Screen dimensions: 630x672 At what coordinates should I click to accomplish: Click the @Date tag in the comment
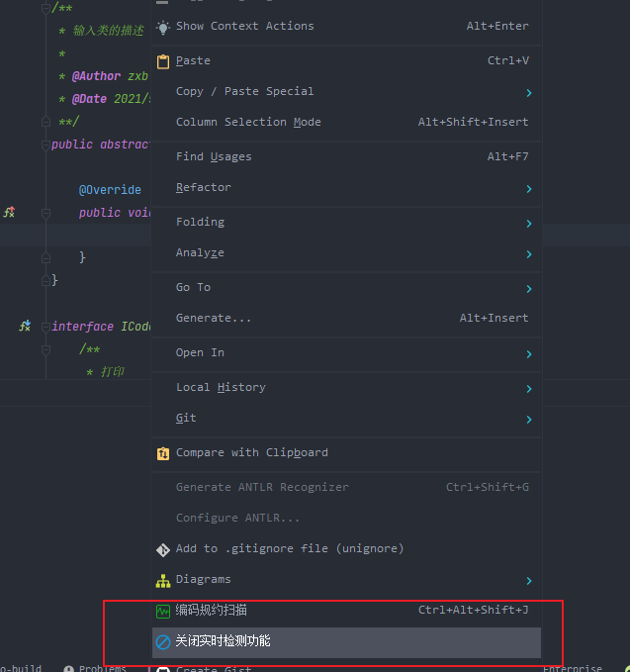(89, 99)
